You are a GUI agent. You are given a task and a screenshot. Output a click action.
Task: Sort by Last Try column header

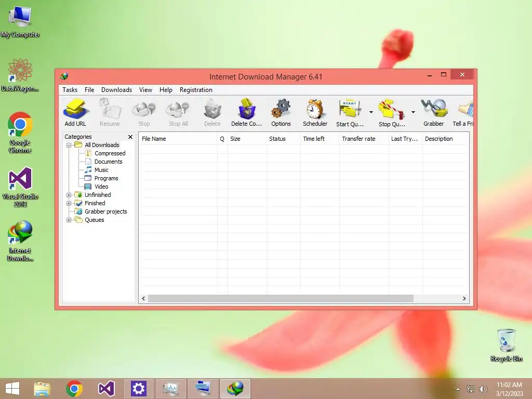pos(405,139)
